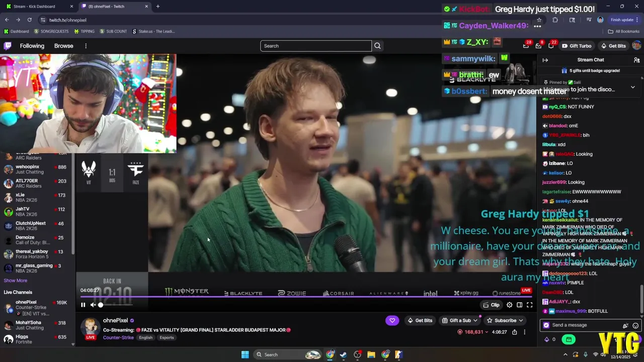Open the Counter-Strike category link

tap(118, 337)
